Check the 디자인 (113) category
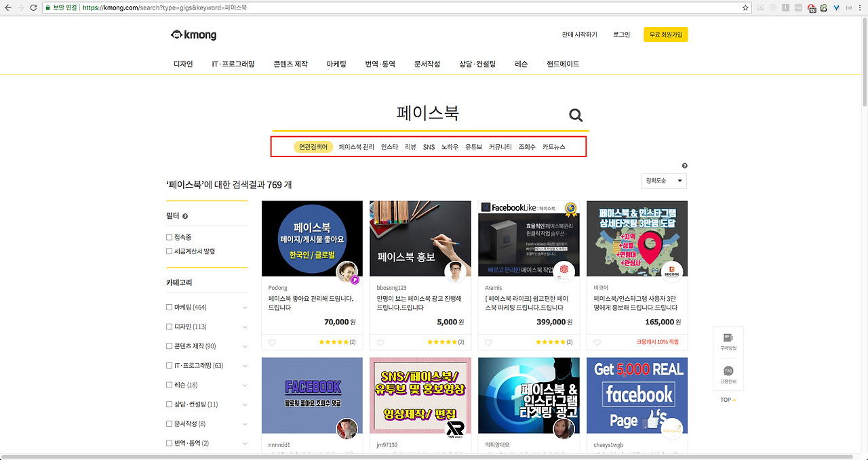 click(169, 327)
